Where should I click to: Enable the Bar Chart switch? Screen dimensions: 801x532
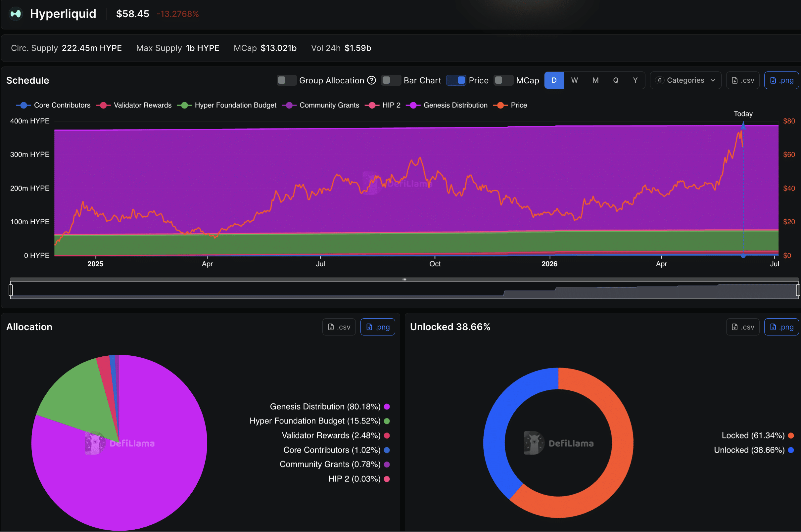pyautogui.click(x=391, y=80)
